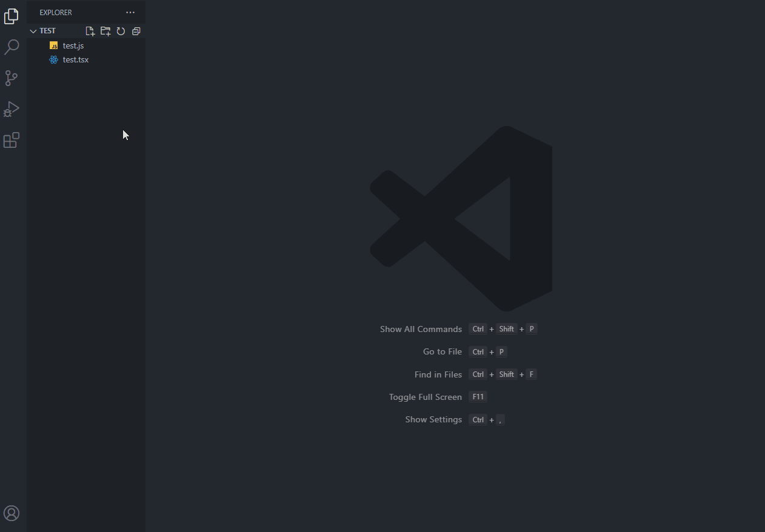Viewport: 765px width, 532px height.
Task: Click the Show All Commands label
Action: click(421, 329)
